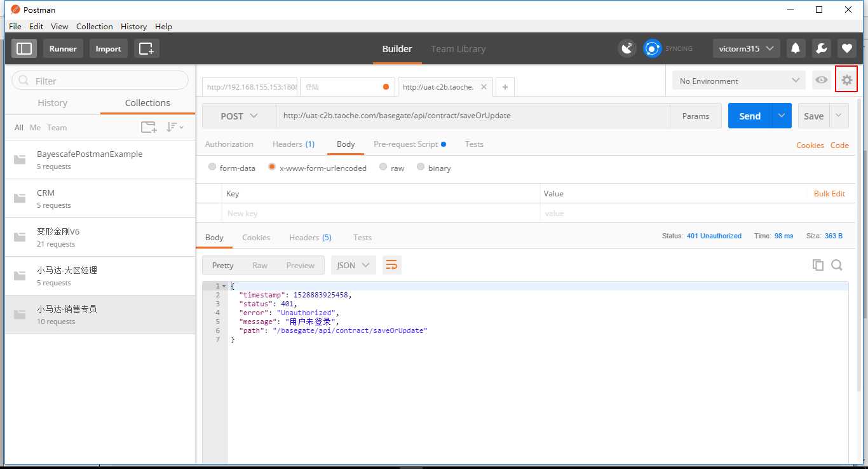Viewport: 868px width, 469px height.
Task: Toggle the wrap lines icon in response
Action: click(392, 265)
